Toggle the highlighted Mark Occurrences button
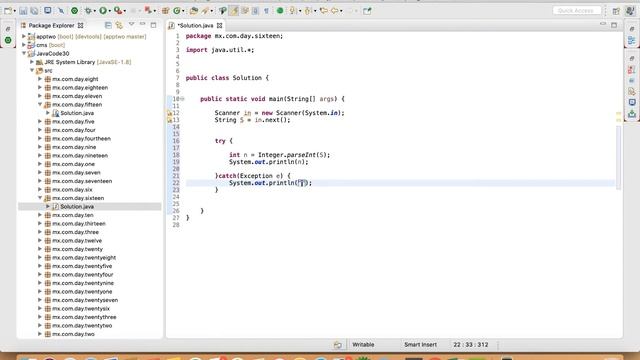The height and width of the screenshot is (360, 640). (x=234, y=11)
